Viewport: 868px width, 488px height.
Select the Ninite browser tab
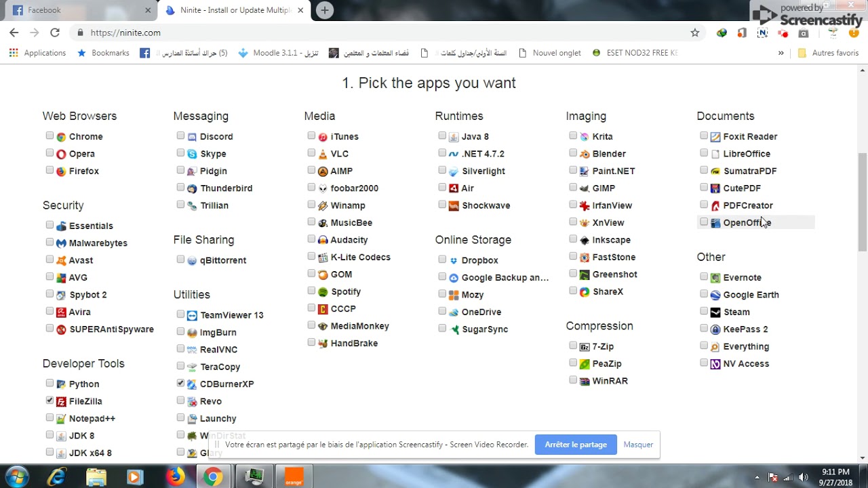[x=235, y=10]
